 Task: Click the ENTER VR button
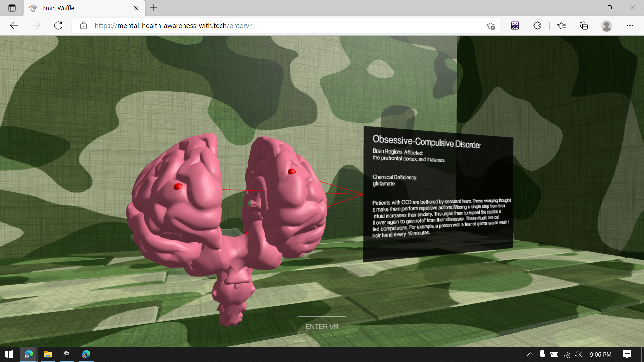click(322, 326)
